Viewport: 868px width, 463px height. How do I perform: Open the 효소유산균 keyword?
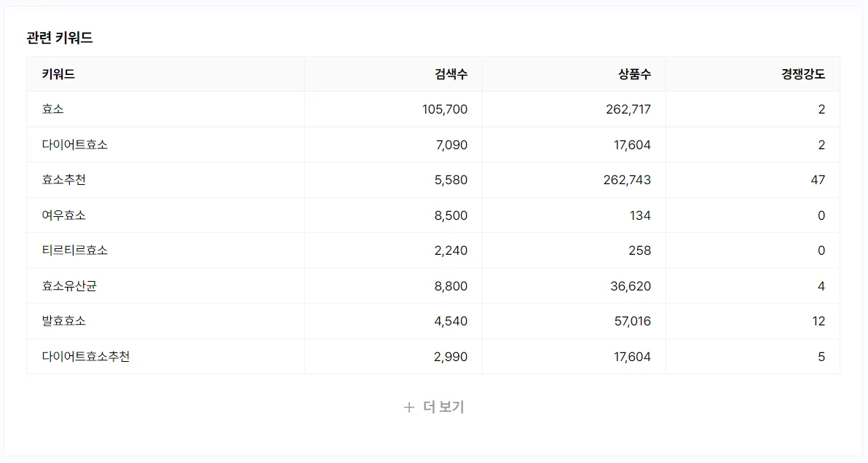click(x=69, y=286)
